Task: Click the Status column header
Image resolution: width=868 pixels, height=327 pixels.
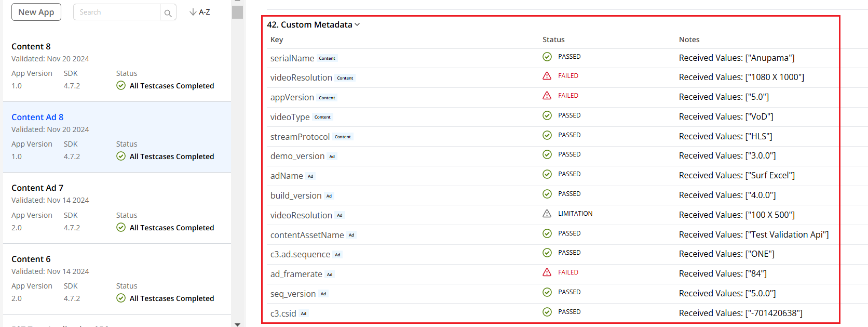Action: [x=553, y=40]
